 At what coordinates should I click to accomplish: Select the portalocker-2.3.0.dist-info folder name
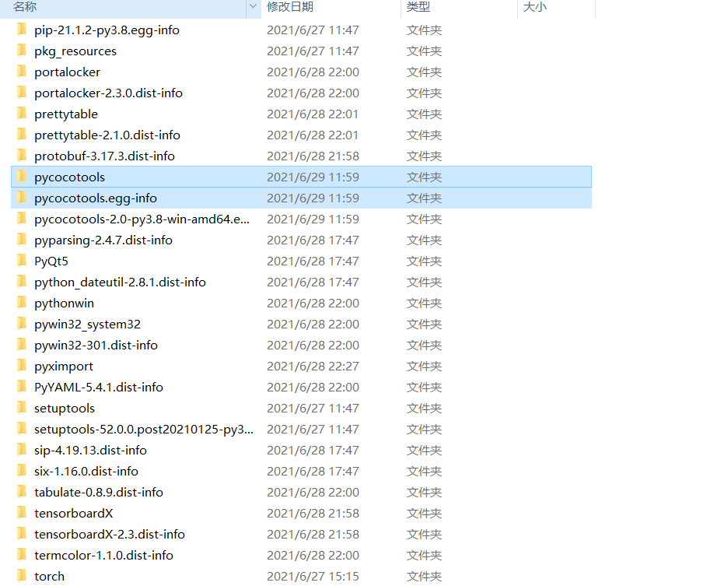point(108,93)
